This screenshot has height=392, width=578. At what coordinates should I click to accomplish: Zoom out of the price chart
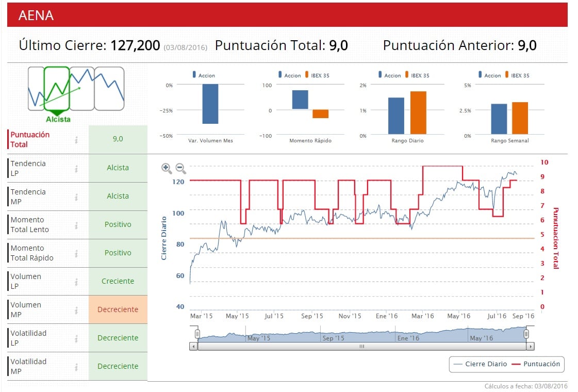point(180,169)
